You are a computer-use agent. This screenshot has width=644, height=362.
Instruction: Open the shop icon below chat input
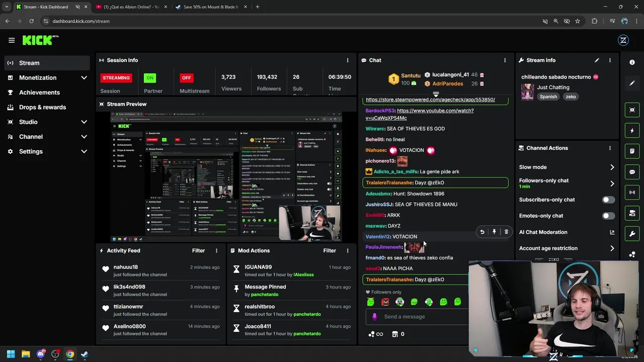coord(395,334)
